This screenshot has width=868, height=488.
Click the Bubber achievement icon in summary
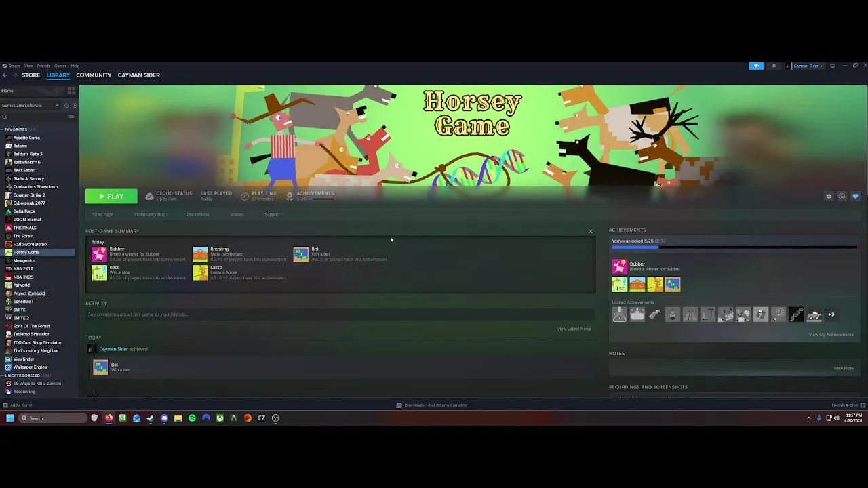100,254
